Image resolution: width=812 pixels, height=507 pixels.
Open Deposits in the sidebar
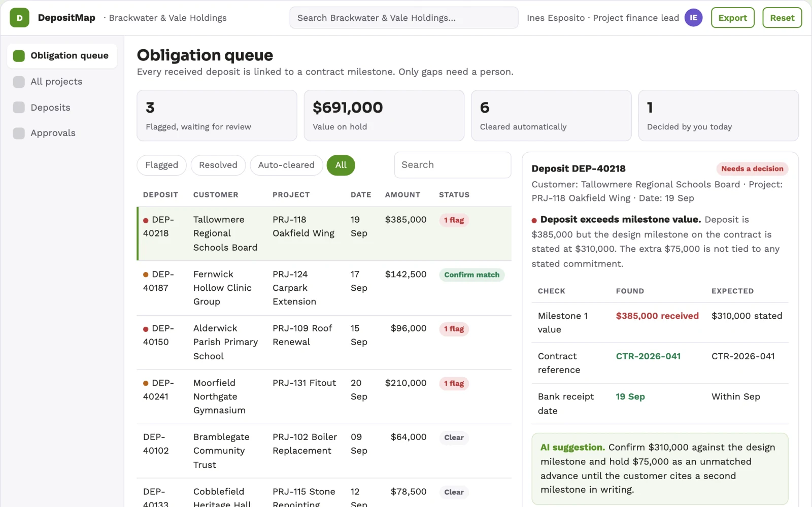pos(62,108)
